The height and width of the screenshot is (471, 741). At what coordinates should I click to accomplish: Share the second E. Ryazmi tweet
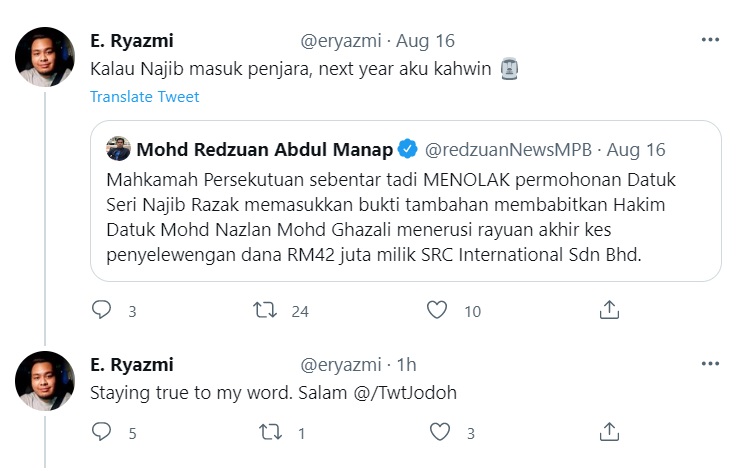click(x=608, y=433)
